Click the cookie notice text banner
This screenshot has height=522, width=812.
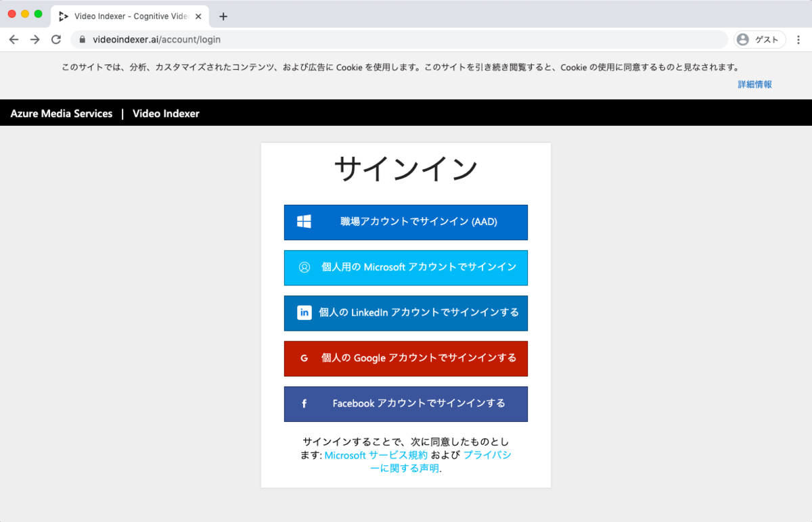pos(400,68)
